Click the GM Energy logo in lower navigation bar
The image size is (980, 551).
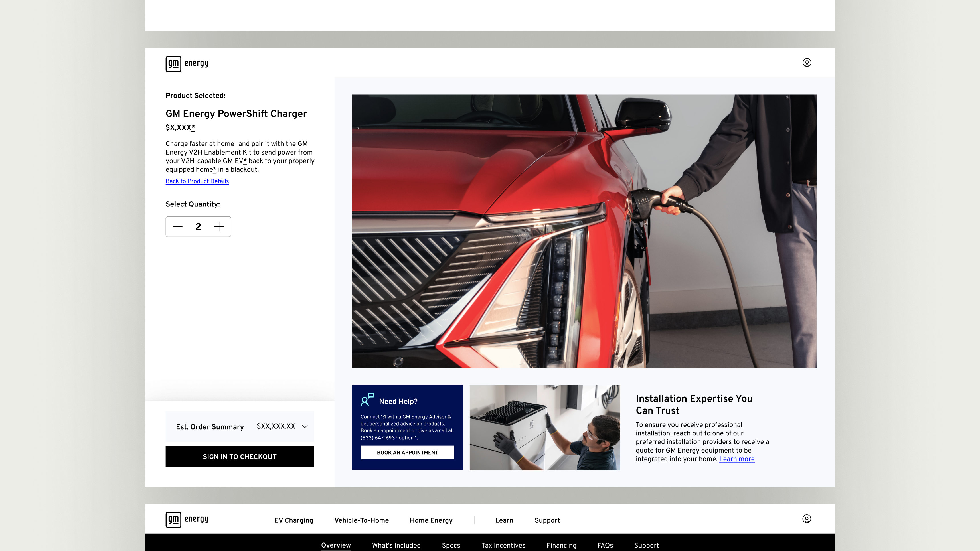187,519
